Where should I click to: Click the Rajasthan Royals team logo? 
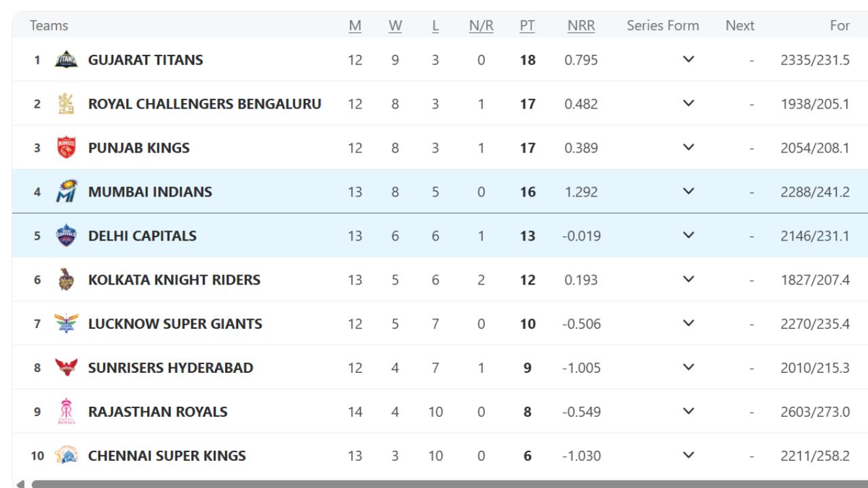tap(66, 411)
